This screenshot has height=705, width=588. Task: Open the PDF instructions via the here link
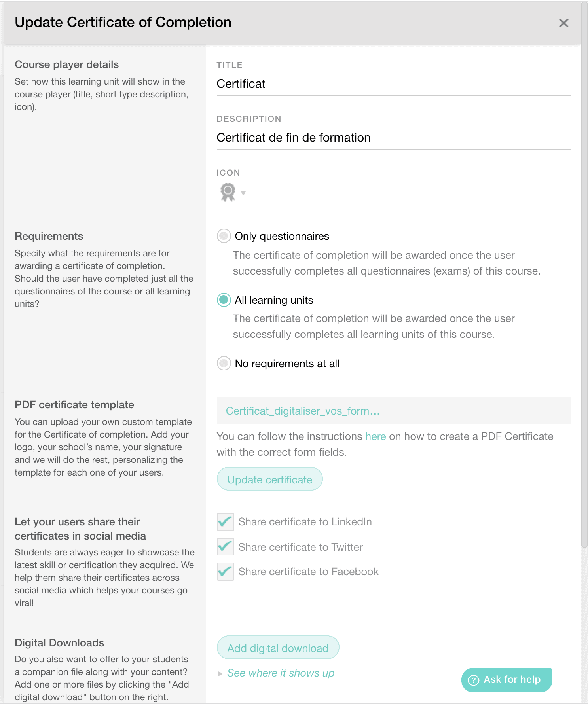(x=375, y=436)
